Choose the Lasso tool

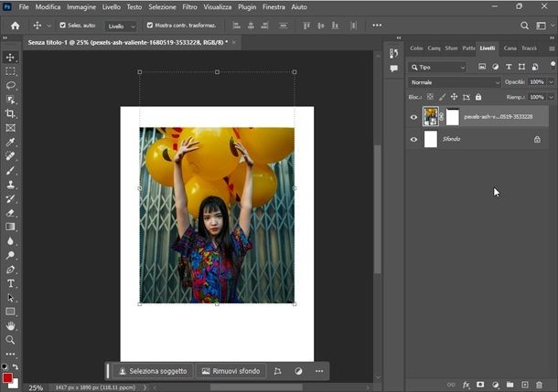[x=10, y=85]
